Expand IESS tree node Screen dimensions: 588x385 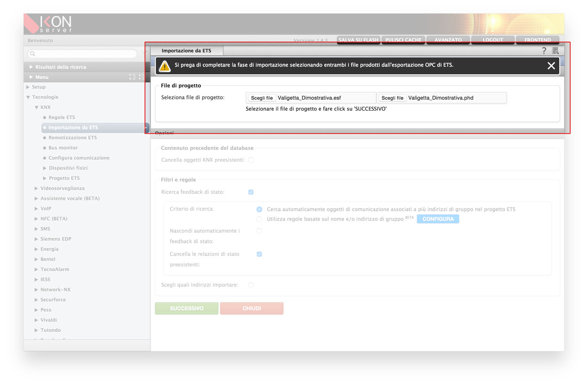36,280
